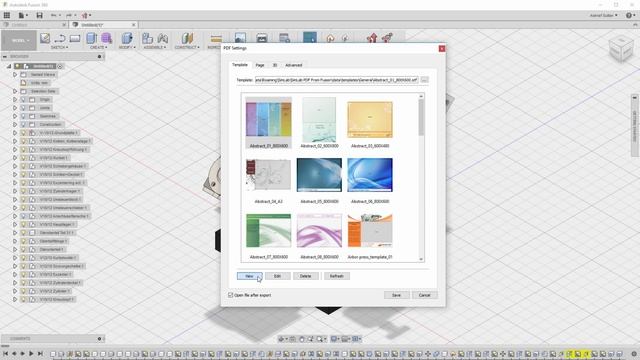The width and height of the screenshot is (640, 360).
Task: Select Arbor press_template_01 thumbnail
Action: coord(370,236)
